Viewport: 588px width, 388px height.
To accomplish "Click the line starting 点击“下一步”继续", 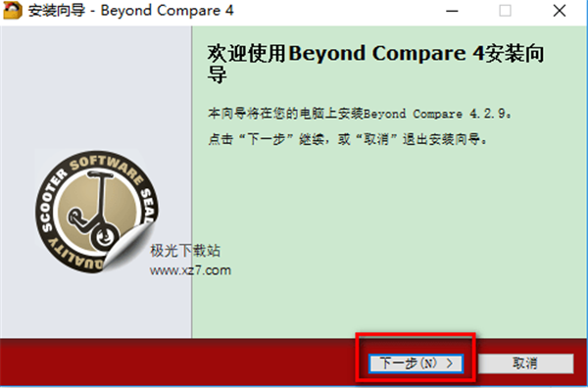I will coord(349,139).
